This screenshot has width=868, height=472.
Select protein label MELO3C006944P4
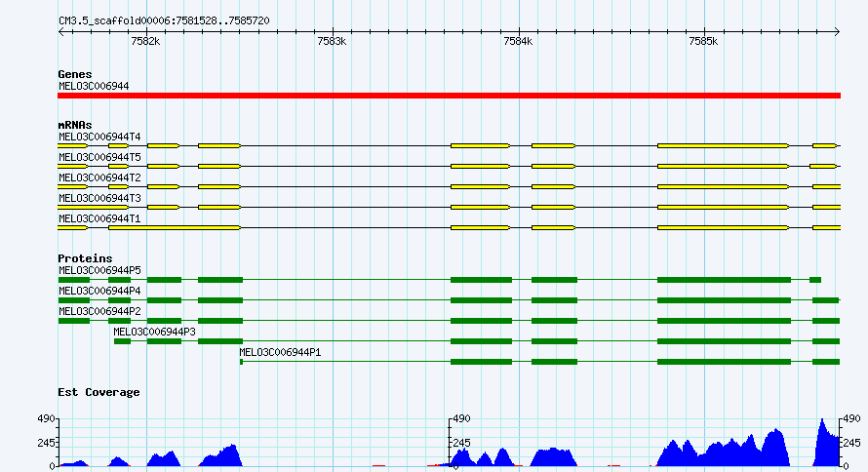pyautogui.click(x=99, y=291)
